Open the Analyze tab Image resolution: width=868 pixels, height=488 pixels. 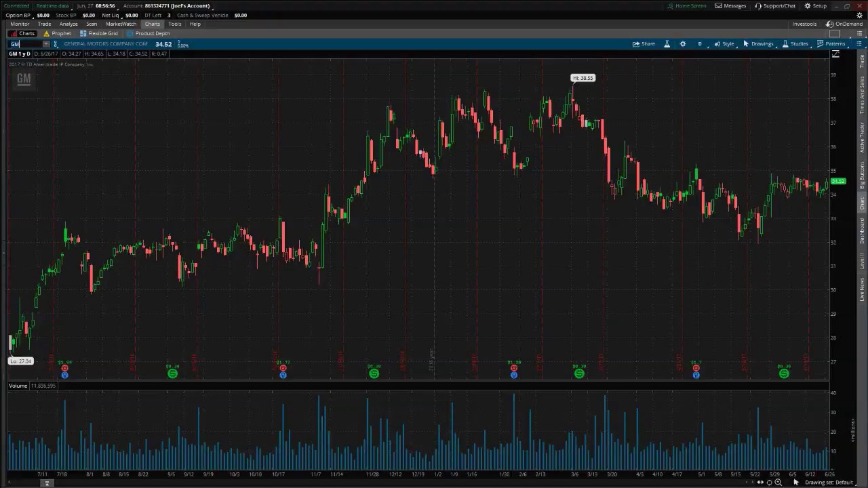(x=68, y=24)
